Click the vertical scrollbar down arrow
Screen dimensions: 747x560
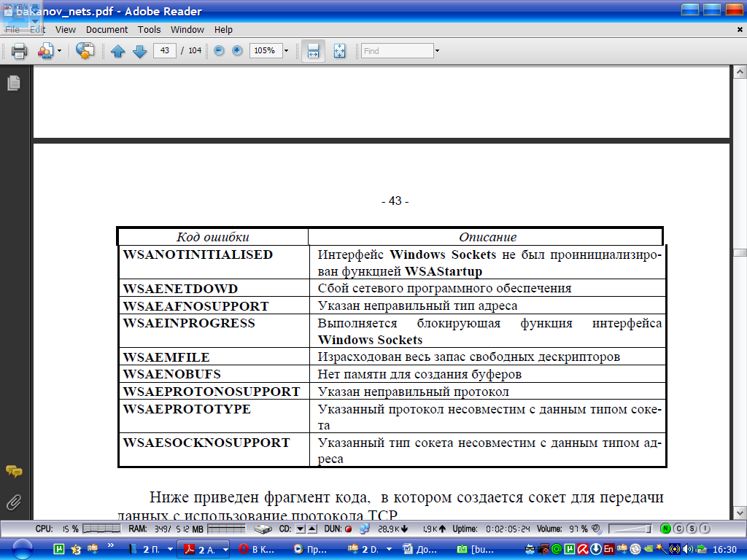click(x=740, y=513)
